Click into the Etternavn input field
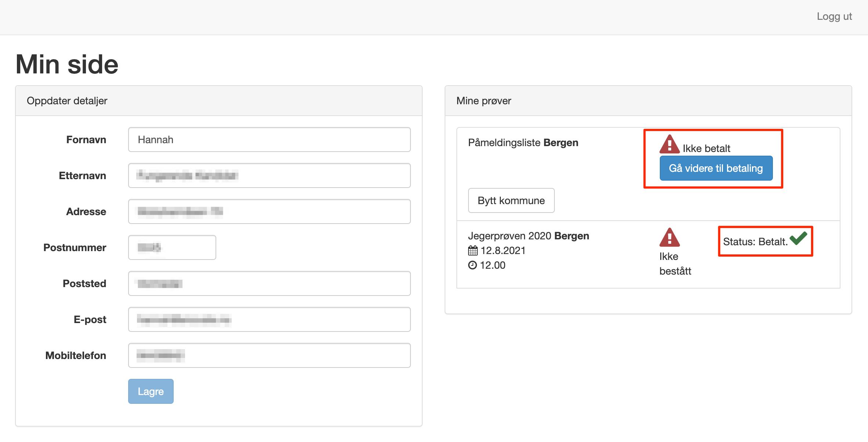Viewport: 868px width, 442px height. pos(269,175)
